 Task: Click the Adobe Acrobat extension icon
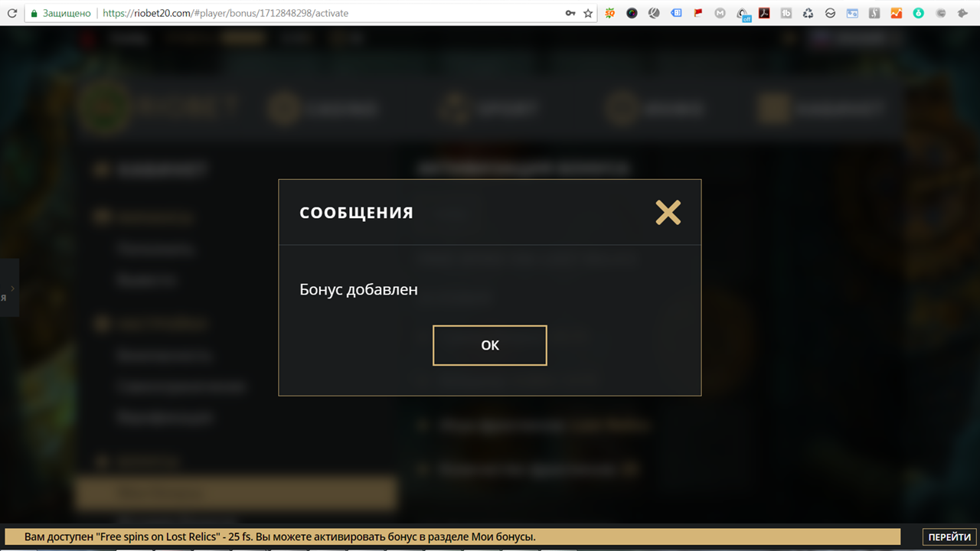pos(764,13)
